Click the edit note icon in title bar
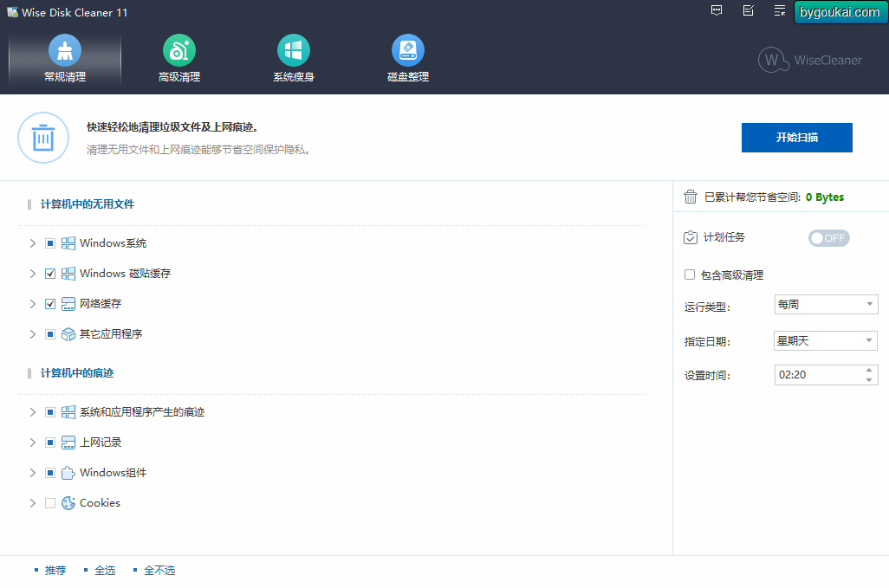 coord(749,10)
